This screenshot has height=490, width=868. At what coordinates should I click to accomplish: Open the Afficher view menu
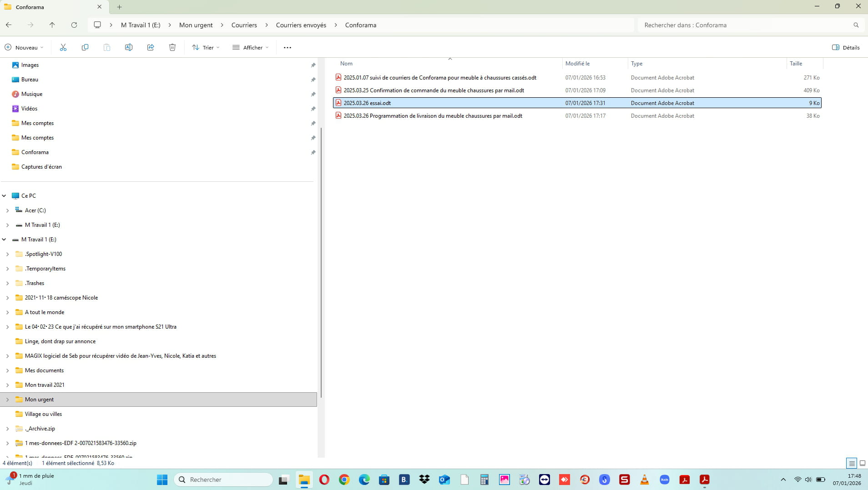point(251,47)
